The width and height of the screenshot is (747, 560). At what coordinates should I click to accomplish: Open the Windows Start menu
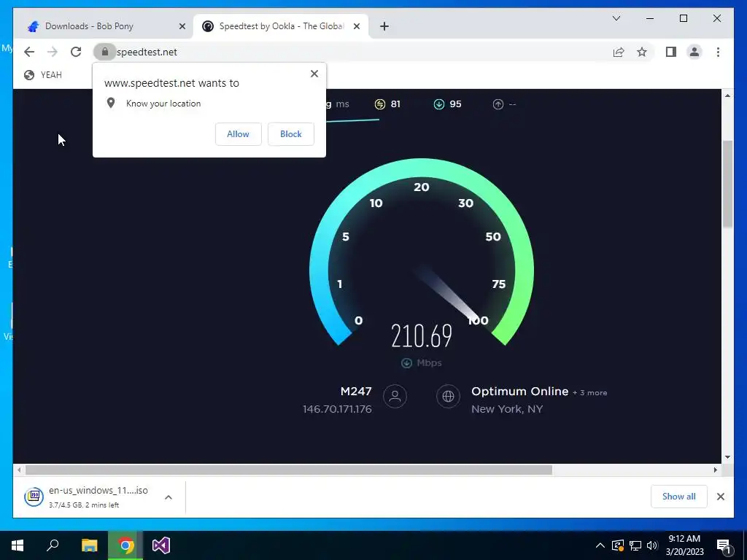[18, 545]
